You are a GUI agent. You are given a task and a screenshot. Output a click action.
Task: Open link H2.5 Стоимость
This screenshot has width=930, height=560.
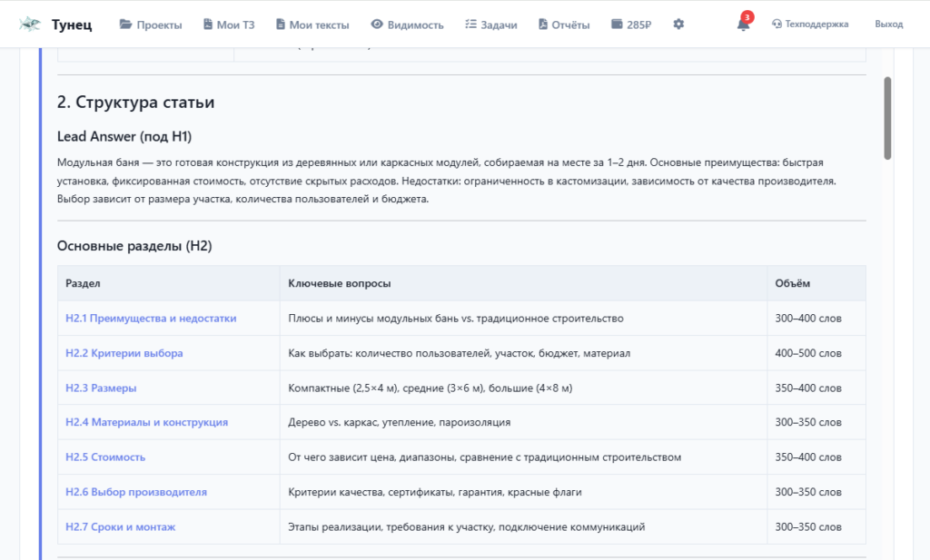pyautogui.click(x=105, y=457)
